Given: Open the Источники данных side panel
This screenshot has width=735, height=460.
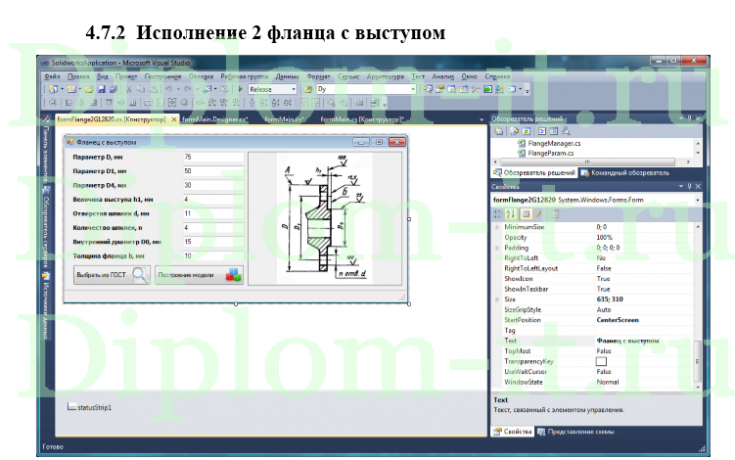Looking at the screenshot, I should tap(46, 306).
